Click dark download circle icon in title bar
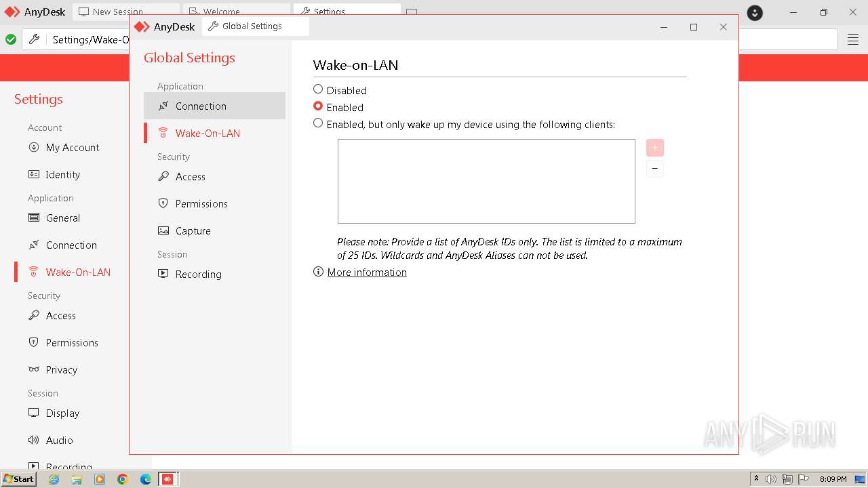Viewport: 868px width, 488px height. pyautogui.click(x=755, y=12)
